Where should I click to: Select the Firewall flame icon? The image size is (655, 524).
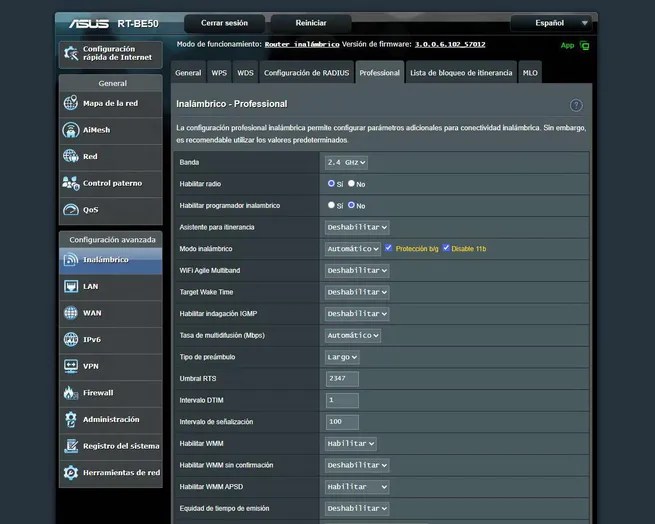[71, 393]
